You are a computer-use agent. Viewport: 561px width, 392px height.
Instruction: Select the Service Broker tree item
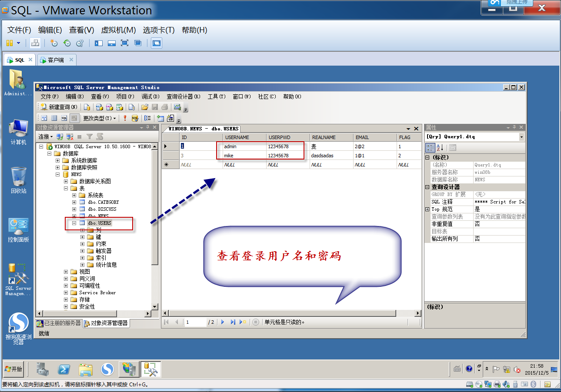pyautogui.click(x=97, y=292)
